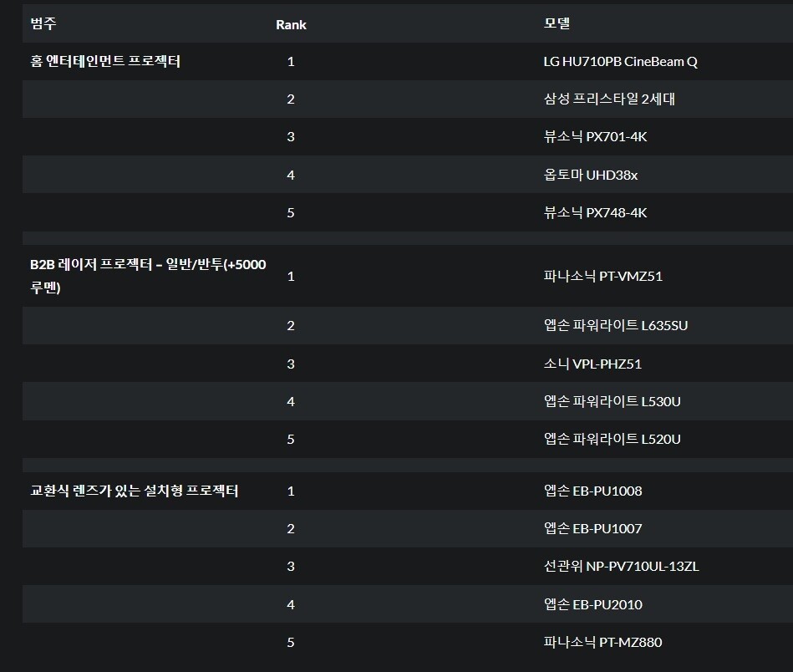This screenshot has height=672, width=793.
Task: Click the Rank column header
Action: point(291,24)
